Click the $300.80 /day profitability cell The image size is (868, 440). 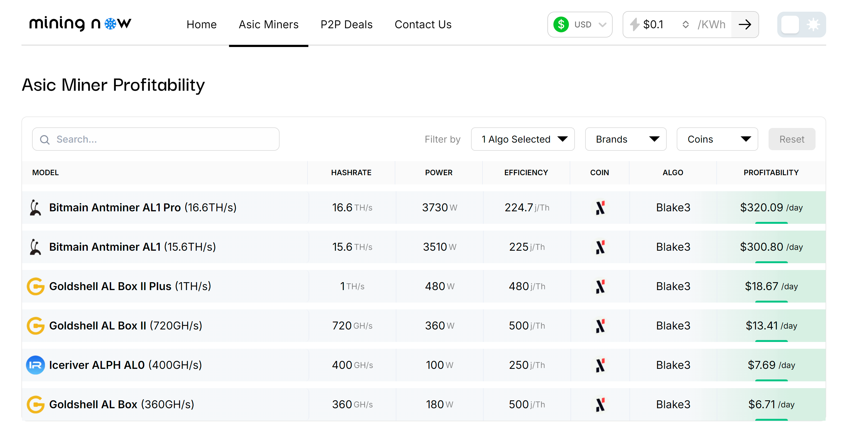[771, 247]
